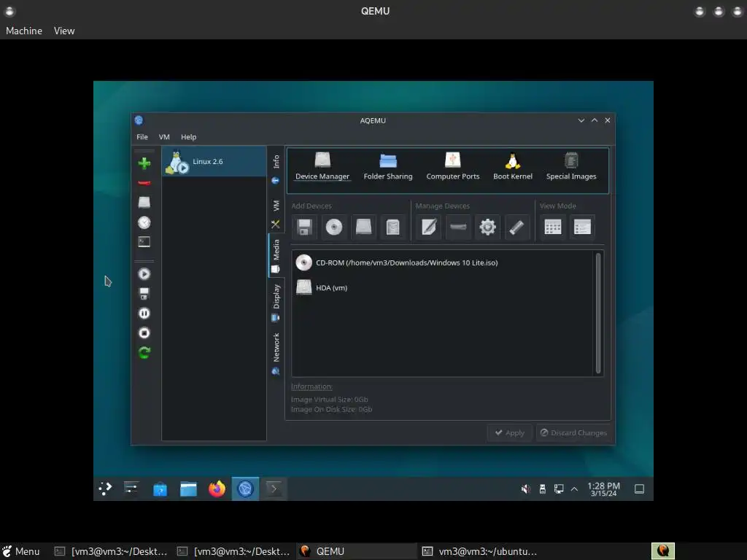Viewport: 747px width, 560px height.
Task: Click the AQEMU task icon in guest taskbar
Action: [x=245, y=489]
